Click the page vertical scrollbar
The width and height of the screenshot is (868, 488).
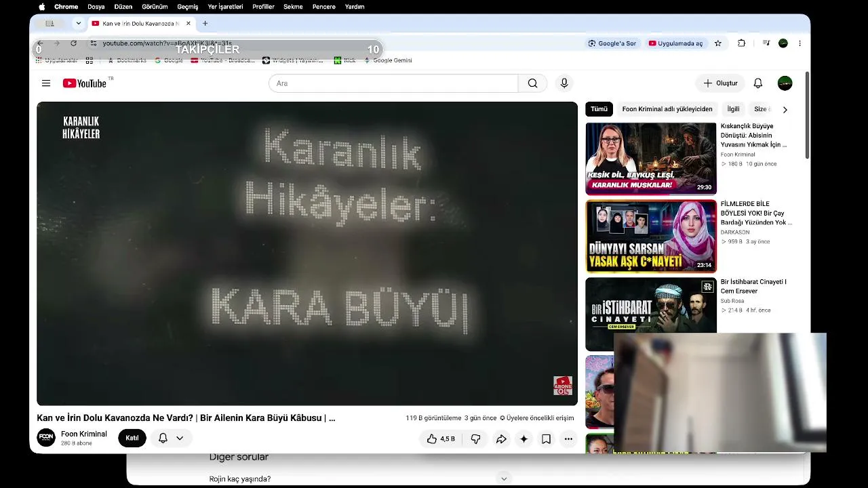pos(807,115)
